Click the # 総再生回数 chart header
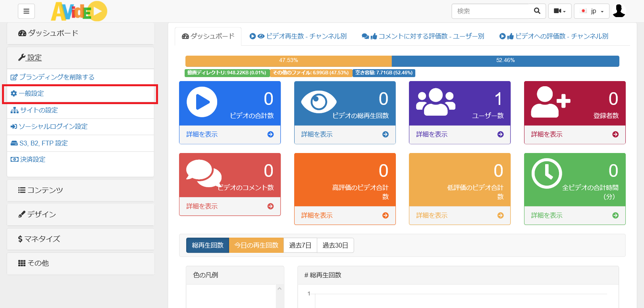This screenshot has height=308, width=644. click(458, 275)
